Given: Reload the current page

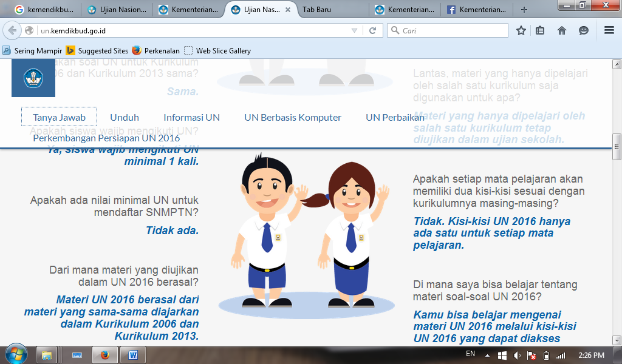Looking at the screenshot, I should pyautogui.click(x=371, y=30).
